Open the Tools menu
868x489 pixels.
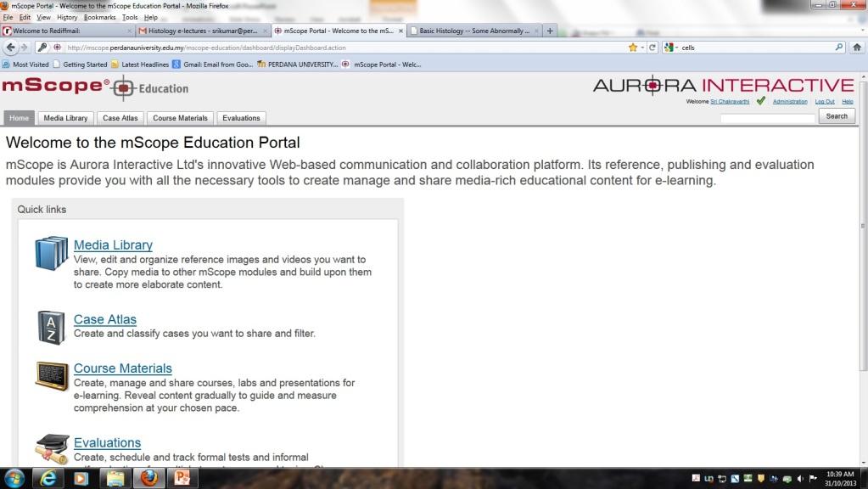130,18
